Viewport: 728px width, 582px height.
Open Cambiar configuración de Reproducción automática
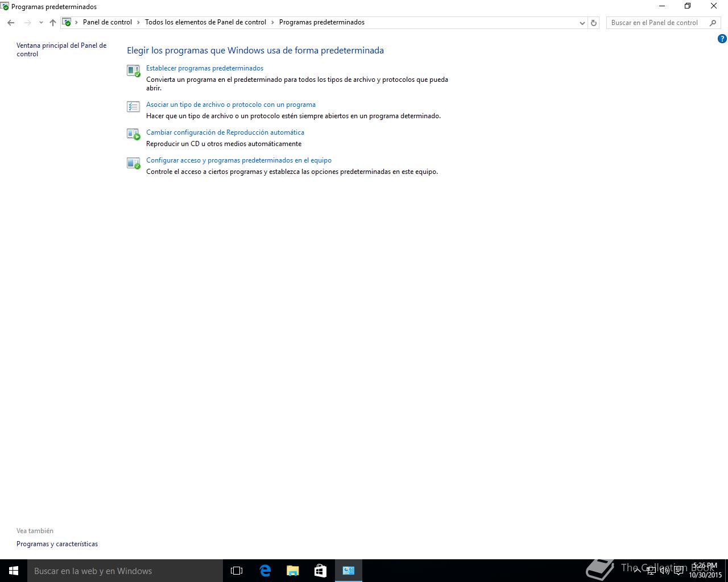225,132
